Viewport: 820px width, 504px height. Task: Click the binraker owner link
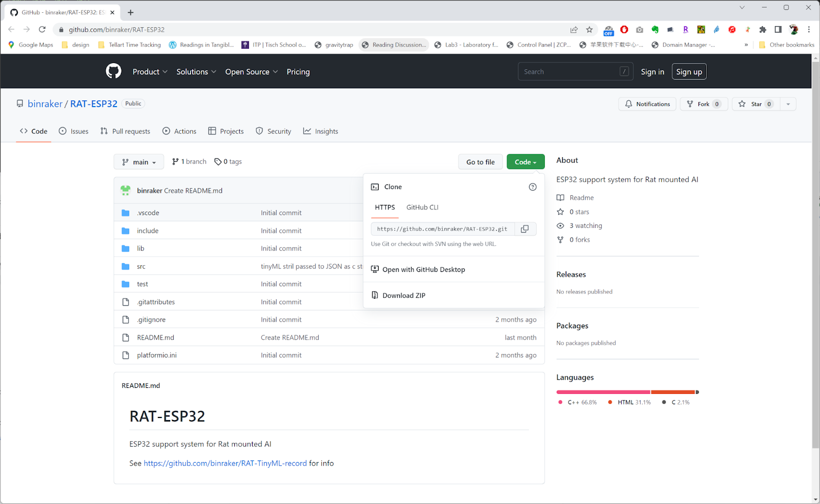tap(45, 103)
